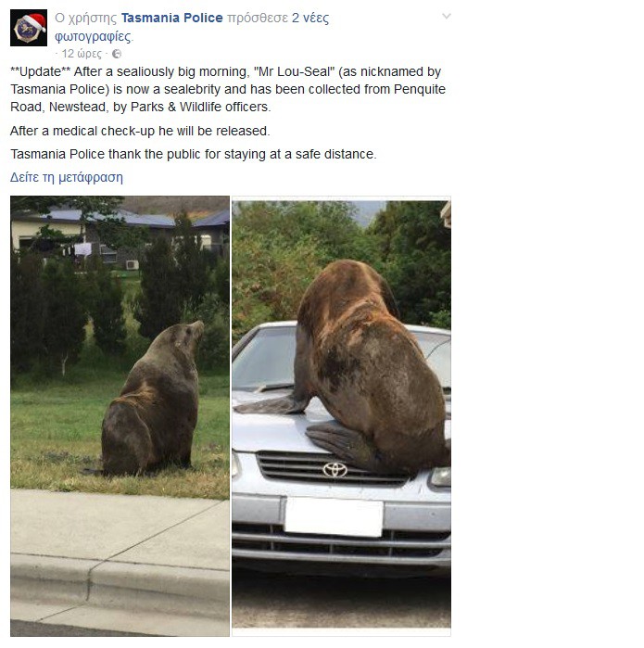Open the "2 νέες" photos link
Image resolution: width=644 pixels, height=648 pixels.
click(x=310, y=18)
